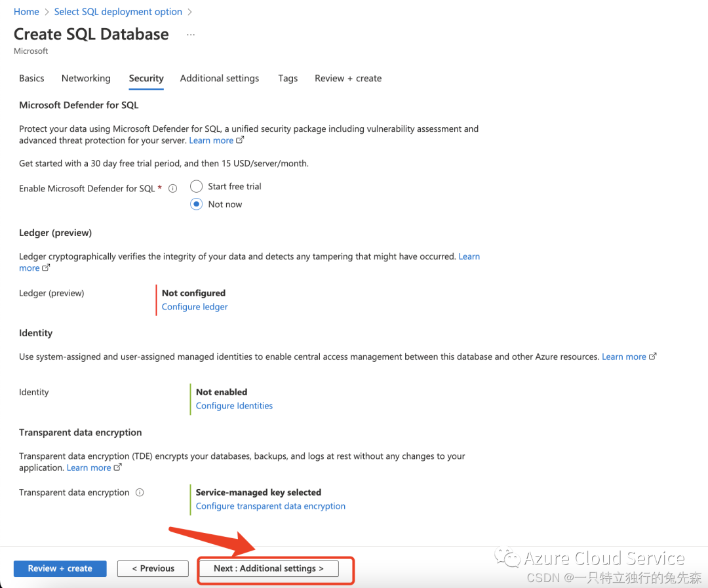Open Learn more link for Microsoft Defender

click(x=211, y=140)
